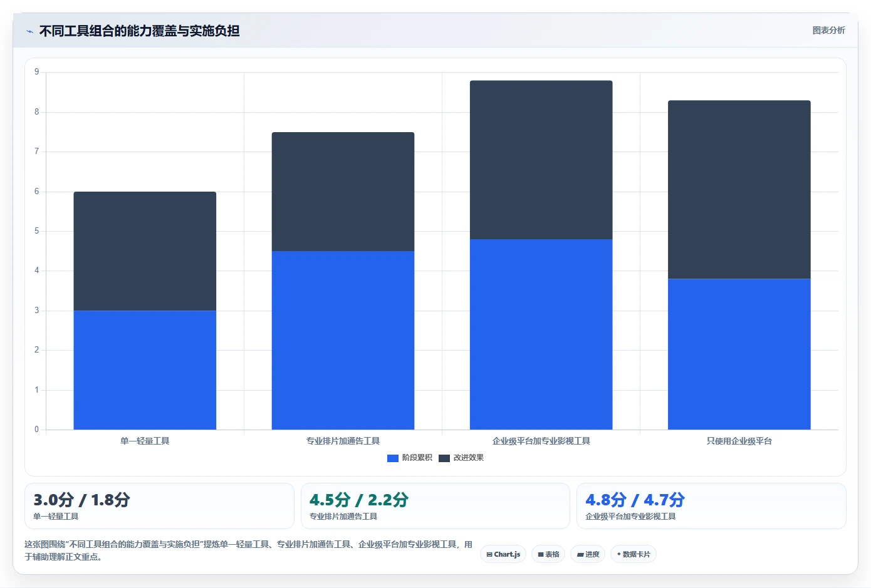The height and width of the screenshot is (588, 871).
Task: Click the chart icon beside the title
Action: [29, 31]
